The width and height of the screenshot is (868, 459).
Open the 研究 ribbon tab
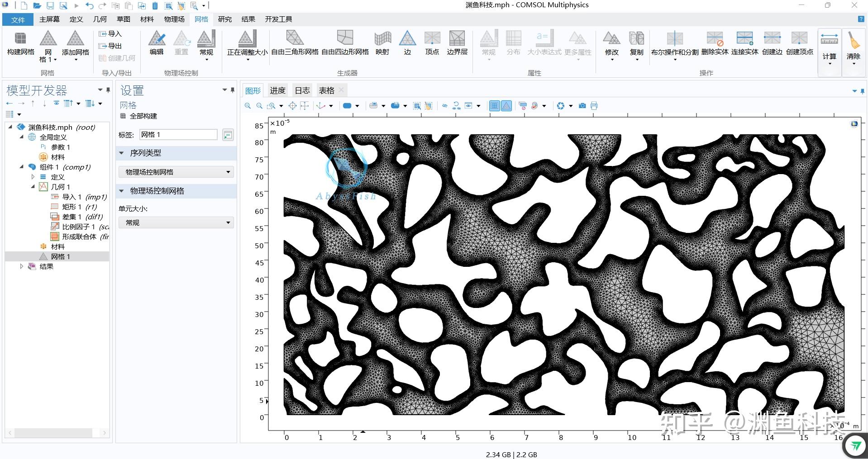point(224,19)
